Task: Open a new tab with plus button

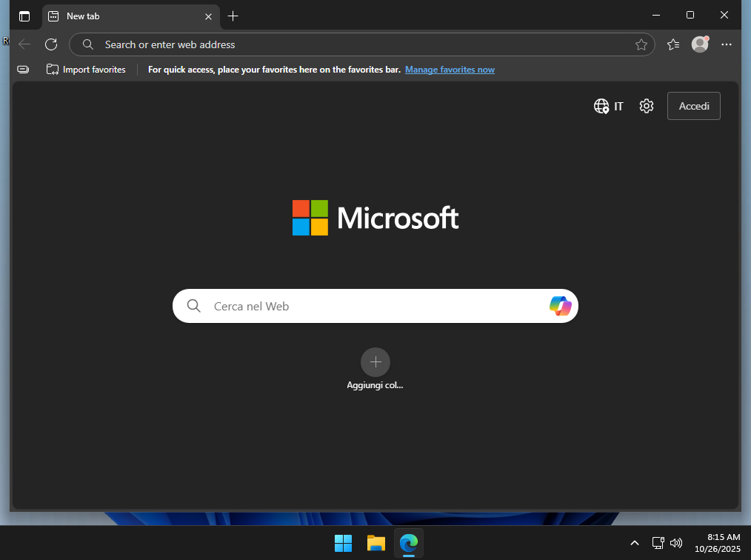Action: [233, 16]
